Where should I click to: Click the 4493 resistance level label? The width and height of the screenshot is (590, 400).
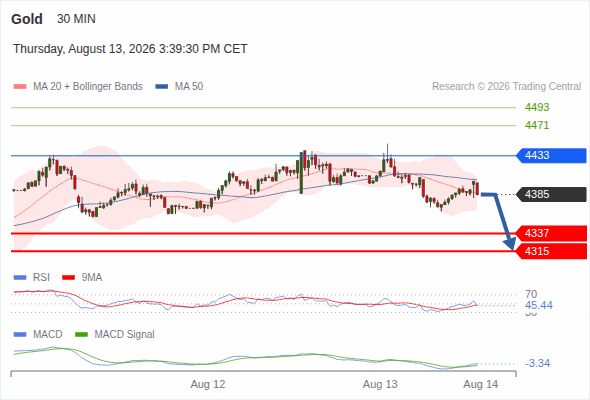pos(537,107)
